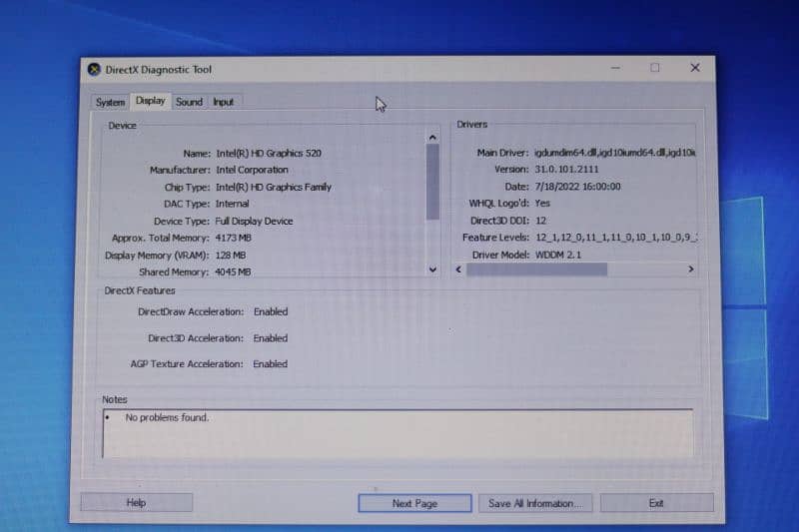The width and height of the screenshot is (799, 532).
Task: Click the "DirectX Diagnostic Tool" window title text
Action: pos(158,70)
